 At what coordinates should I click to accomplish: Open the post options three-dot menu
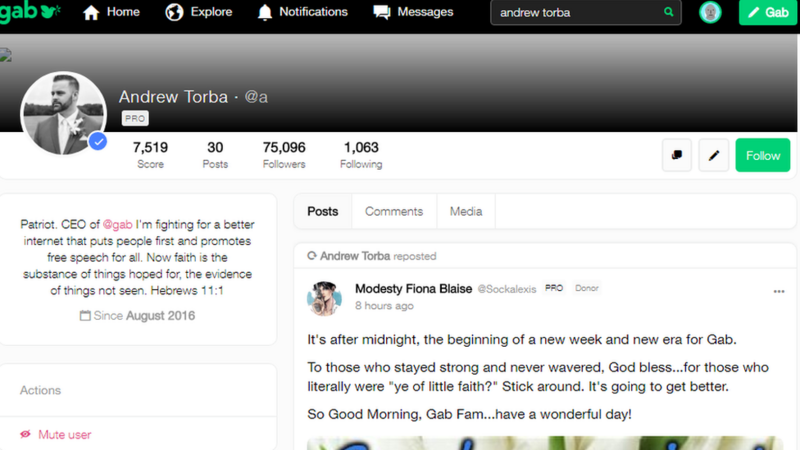(779, 292)
